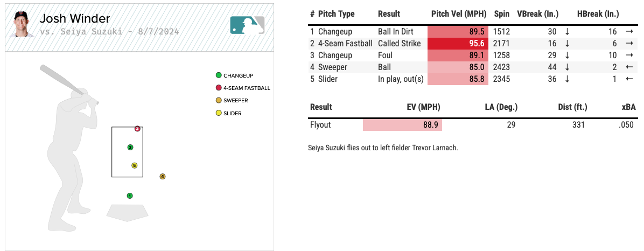Click pitch marker 2 at strike zone top
Viewport: 644px width, 251px height.
tap(137, 129)
